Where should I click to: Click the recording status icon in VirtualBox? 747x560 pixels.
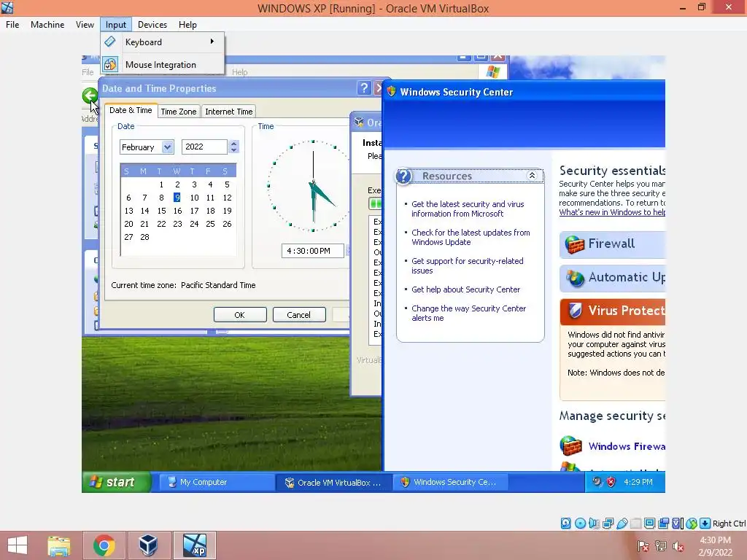pos(663,524)
